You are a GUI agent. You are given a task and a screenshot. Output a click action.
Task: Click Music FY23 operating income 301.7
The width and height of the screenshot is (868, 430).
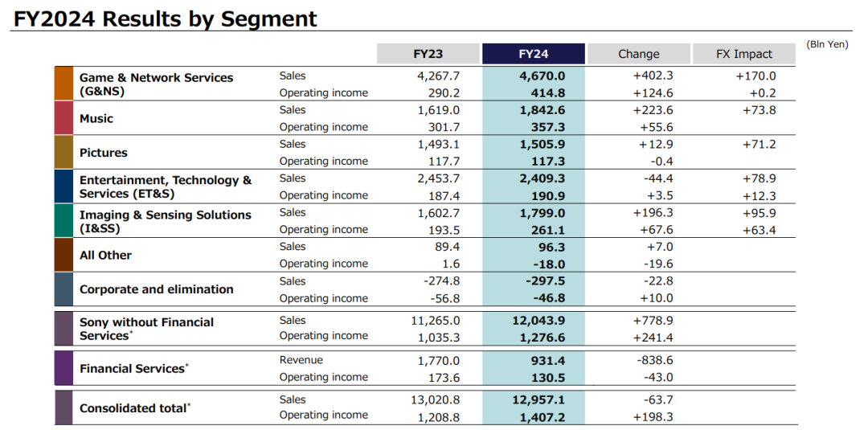(x=445, y=127)
